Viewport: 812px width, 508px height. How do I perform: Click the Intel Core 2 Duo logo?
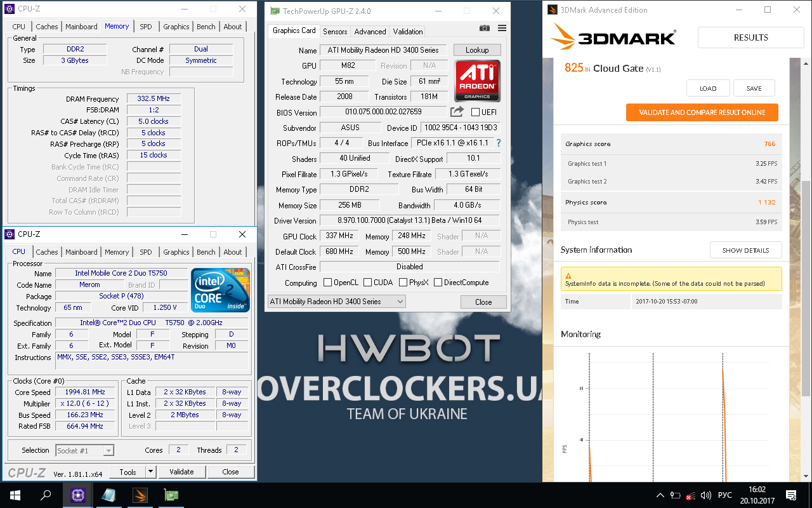coord(220,290)
